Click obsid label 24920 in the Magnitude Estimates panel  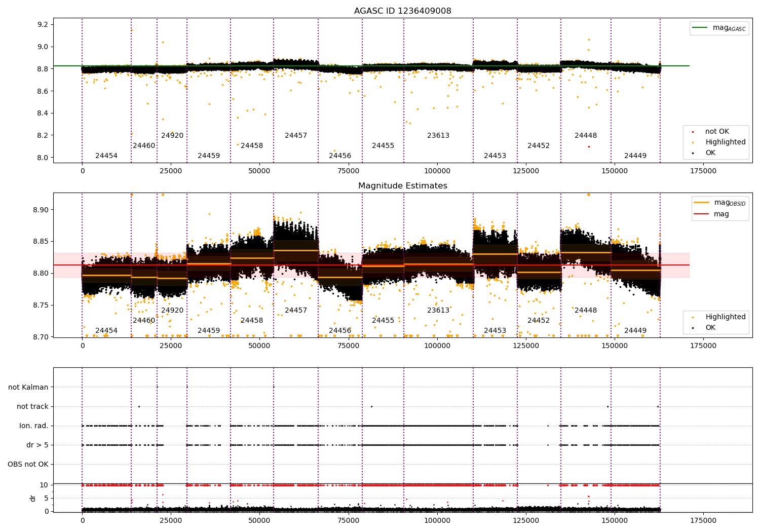172,311
